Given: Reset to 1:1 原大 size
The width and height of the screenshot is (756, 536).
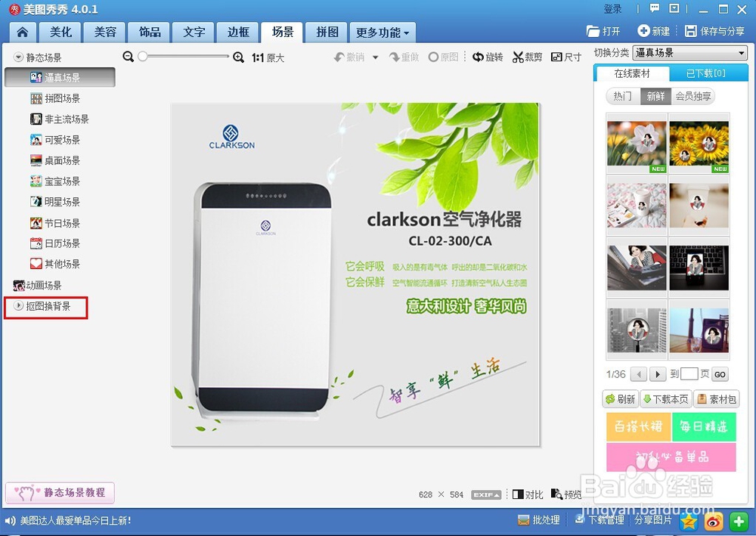Looking at the screenshot, I should [268, 58].
